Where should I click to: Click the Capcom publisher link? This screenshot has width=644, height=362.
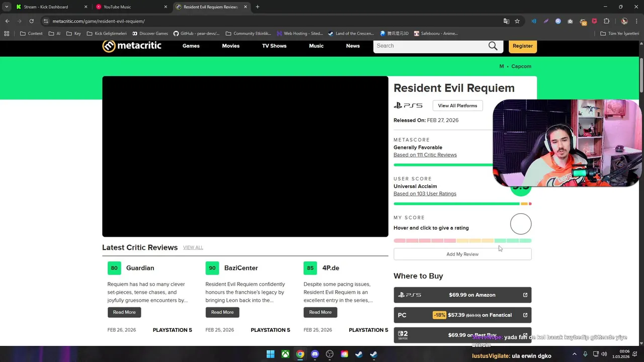tap(521, 66)
